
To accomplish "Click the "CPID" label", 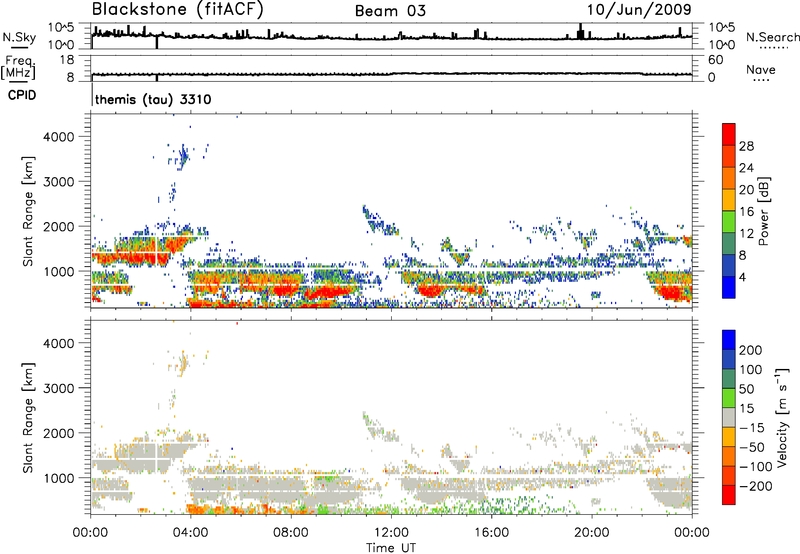I will [22, 95].
